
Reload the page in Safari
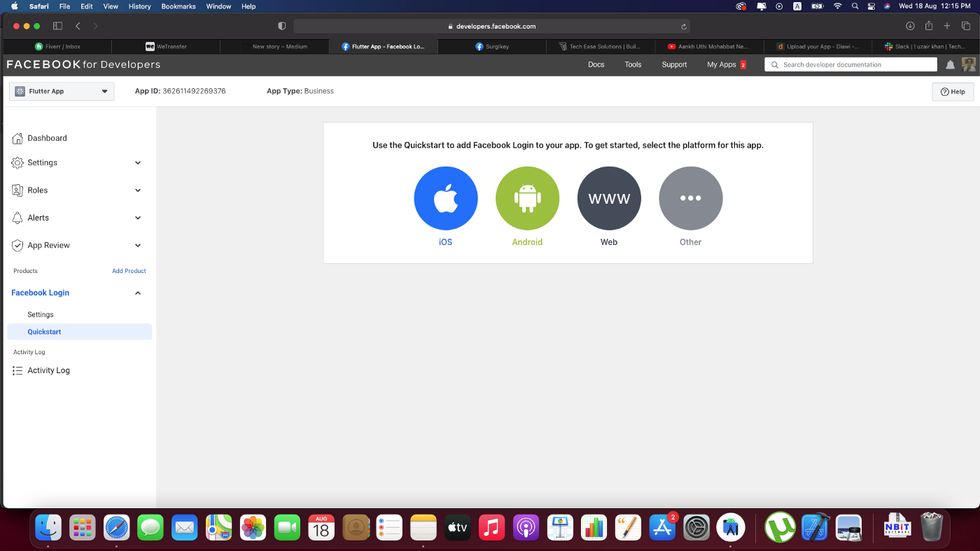coord(684,27)
